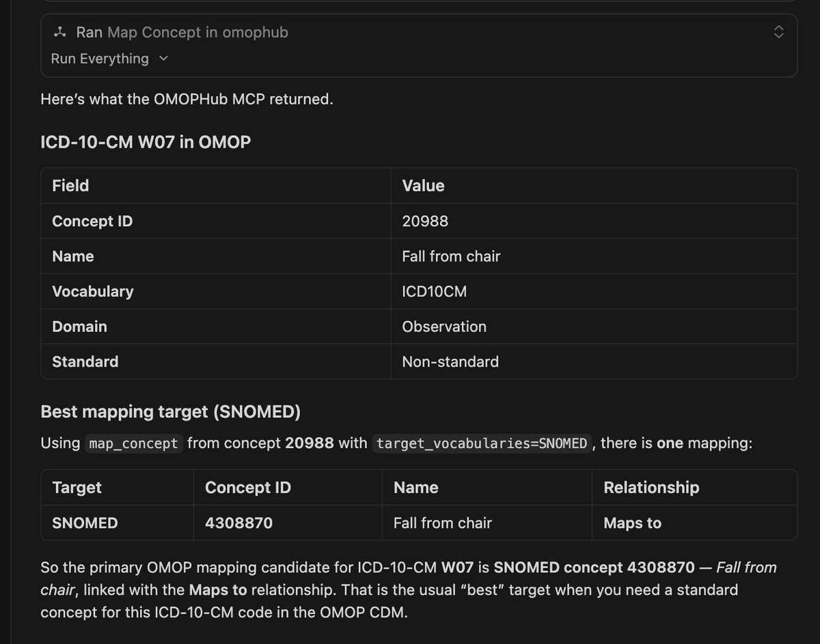This screenshot has height=644, width=820.
Task: Click the Best mapping target (SNOMED) heading
Action: pos(171,412)
